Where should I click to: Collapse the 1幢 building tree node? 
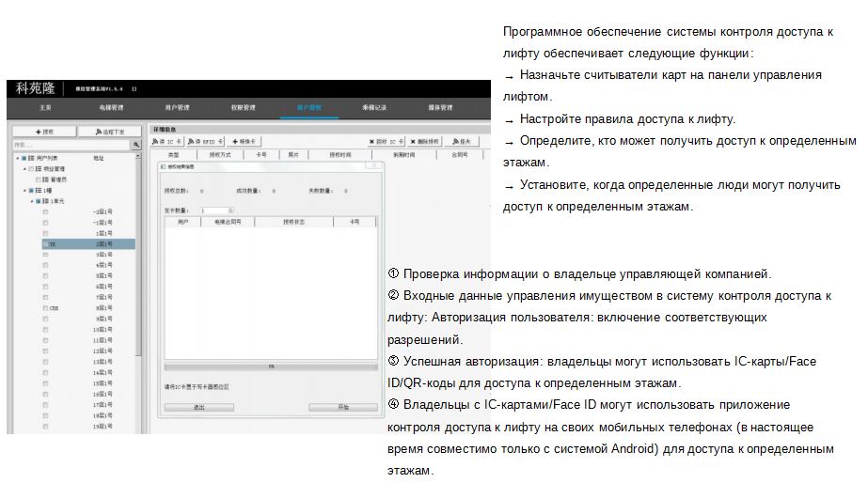[24, 190]
